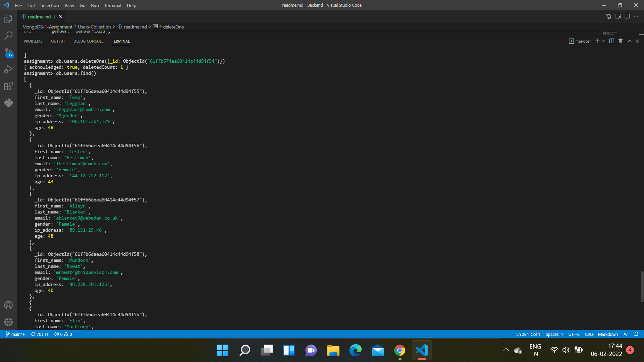The image size is (644, 362).
Task: Change line ending by clicking CRLF
Action: click(x=590, y=334)
